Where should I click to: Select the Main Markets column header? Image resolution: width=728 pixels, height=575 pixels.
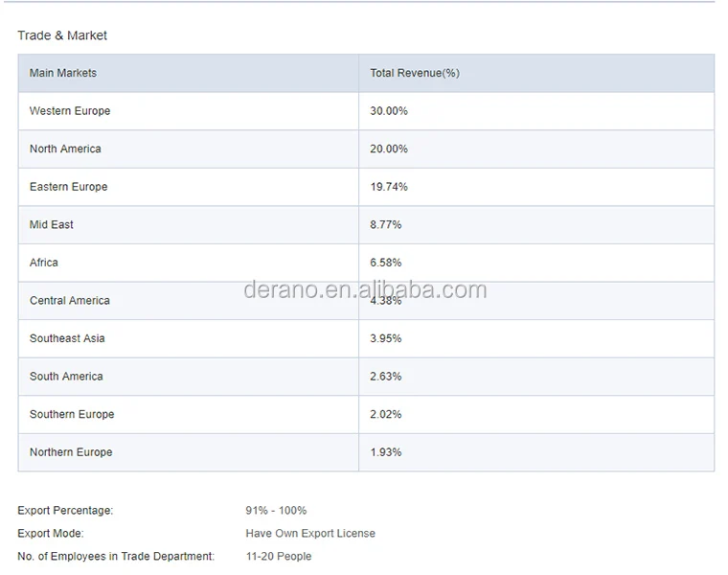[x=63, y=73]
